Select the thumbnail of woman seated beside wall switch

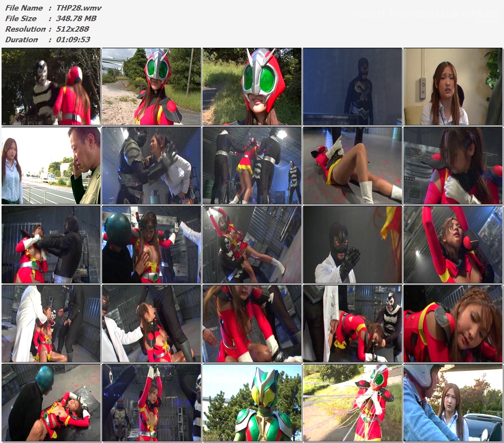pos(453,86)
